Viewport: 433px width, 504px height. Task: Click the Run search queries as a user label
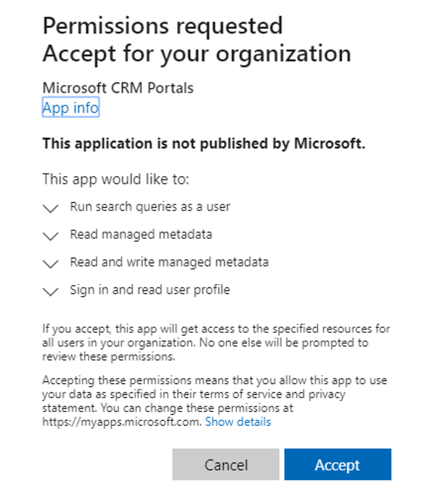click(x=150, y=207)
